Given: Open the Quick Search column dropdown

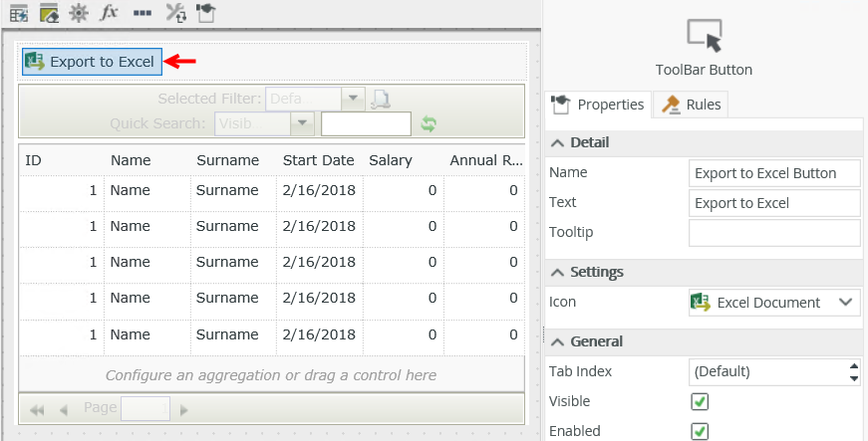Looking at the screenshot, I should [302, 123].
